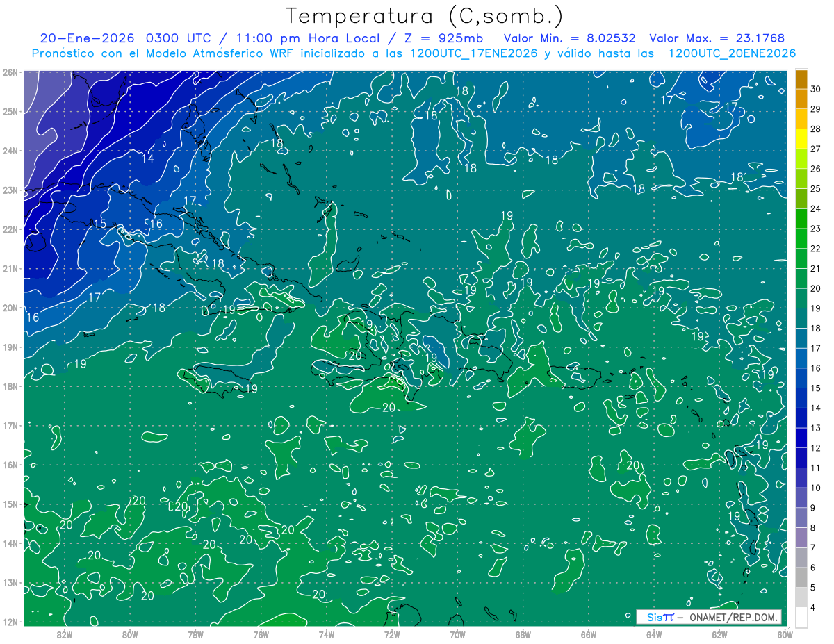
Task: Click the title 'Temperatura (C,somb.)'
Action: pos(425,16)
